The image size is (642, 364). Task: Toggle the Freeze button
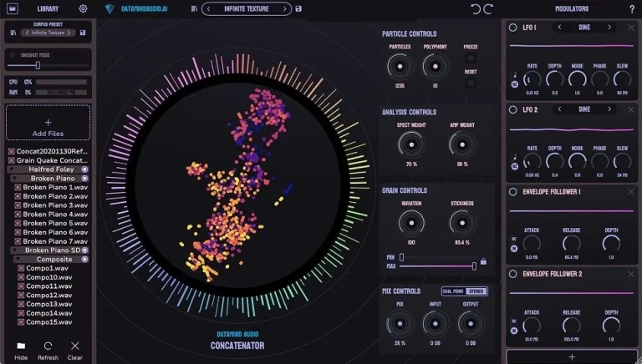pyautogui.click(x=471, y=58)
